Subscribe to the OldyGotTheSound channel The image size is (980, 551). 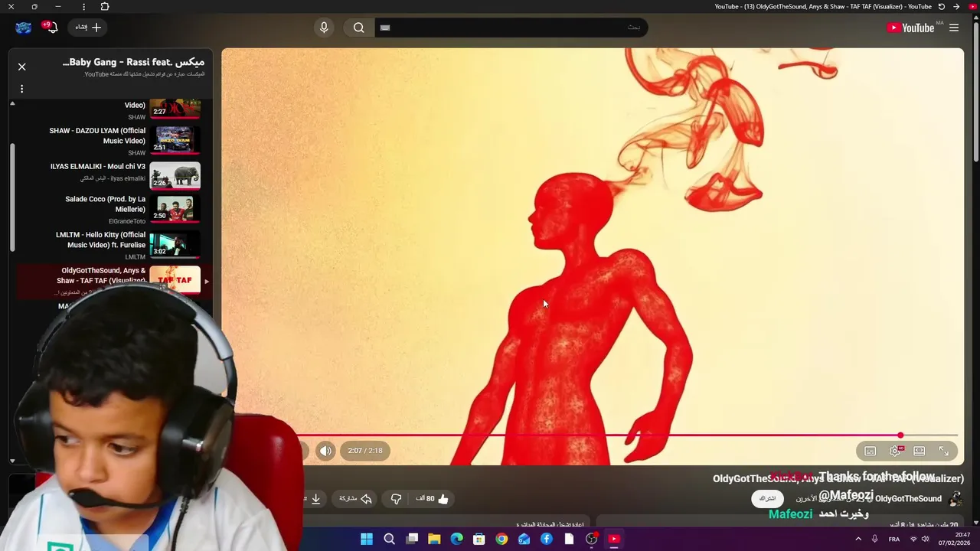[767, 499]
